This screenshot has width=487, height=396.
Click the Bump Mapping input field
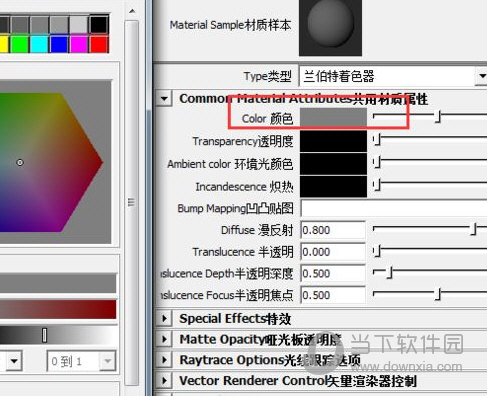pyautogui.click(x=394, y=208)
